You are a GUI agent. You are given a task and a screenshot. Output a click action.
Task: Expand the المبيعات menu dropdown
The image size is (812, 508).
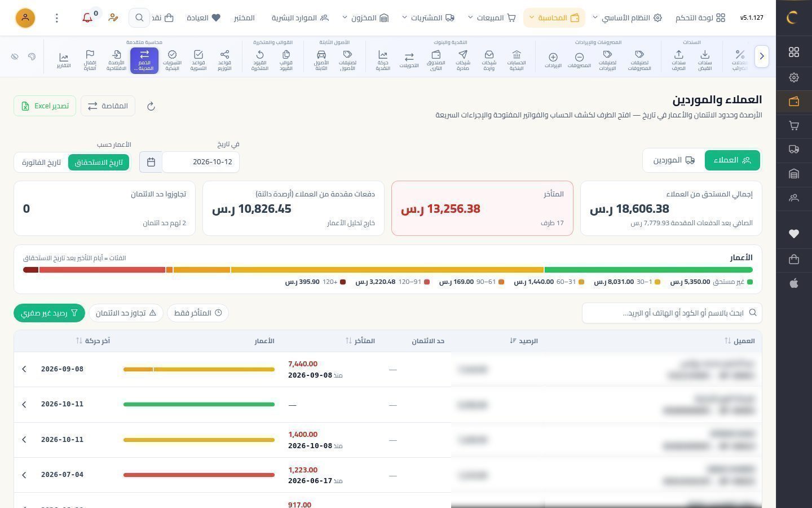[492, 18]
